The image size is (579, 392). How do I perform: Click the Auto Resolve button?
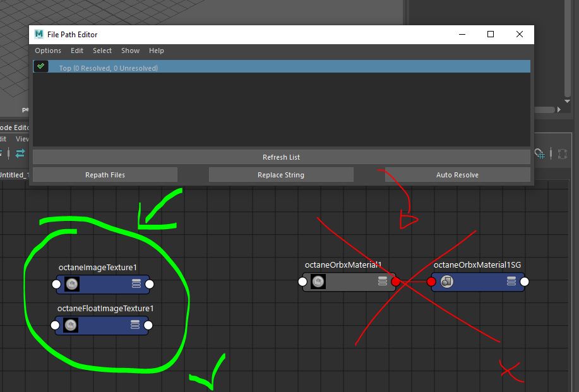click(458, 175)
